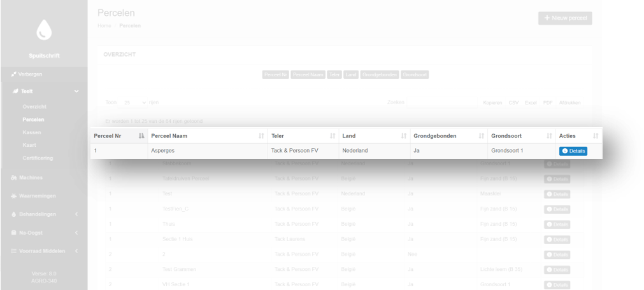
Task: Open Certificering in the sidebar menu
Action: [38, 158]
